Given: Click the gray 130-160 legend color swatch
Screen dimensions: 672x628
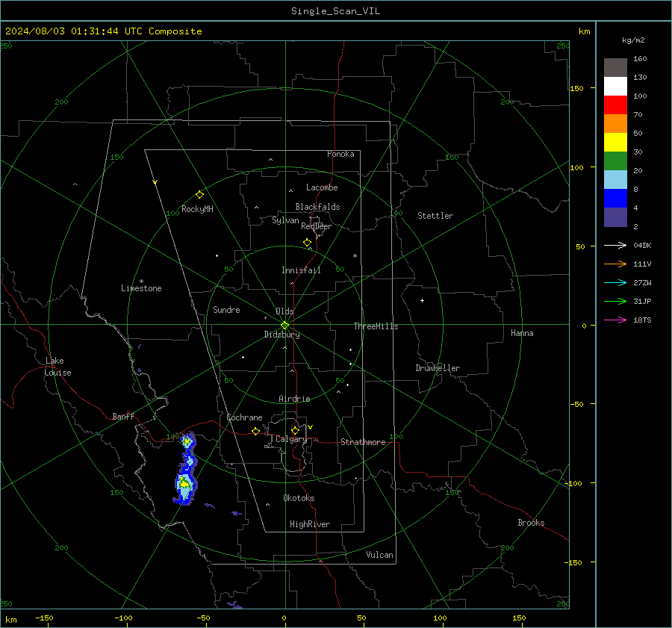Looking at the screenshot, I should [x=615, y=68].
